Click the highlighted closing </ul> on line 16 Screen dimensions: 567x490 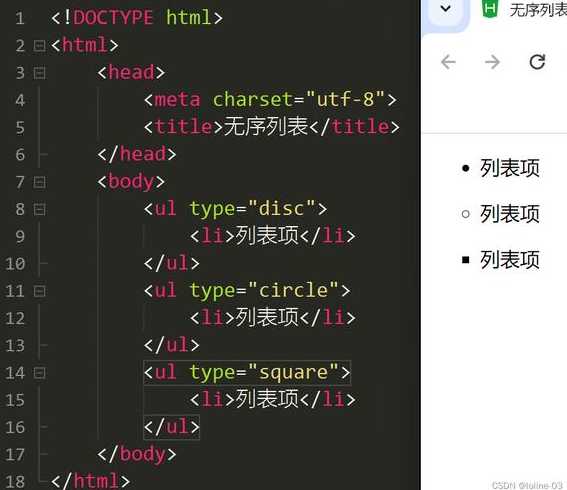[x=172, y=427]
